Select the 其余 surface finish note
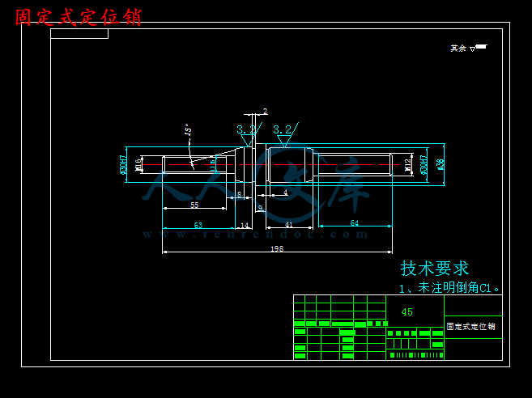This screenshot has height=398, width=532. pyautogui.click(x=469, y=49)
